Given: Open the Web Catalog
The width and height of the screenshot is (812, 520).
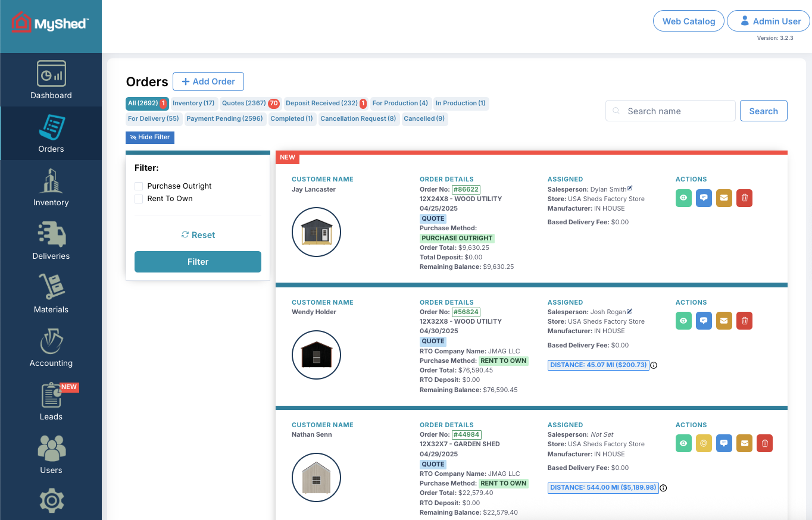Looking at the screenshot, I should point(688,21).
